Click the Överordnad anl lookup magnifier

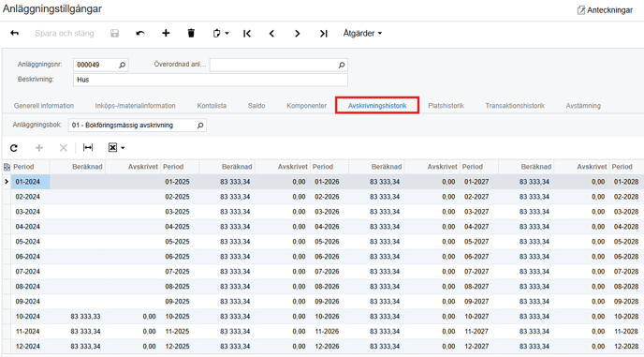342,65
